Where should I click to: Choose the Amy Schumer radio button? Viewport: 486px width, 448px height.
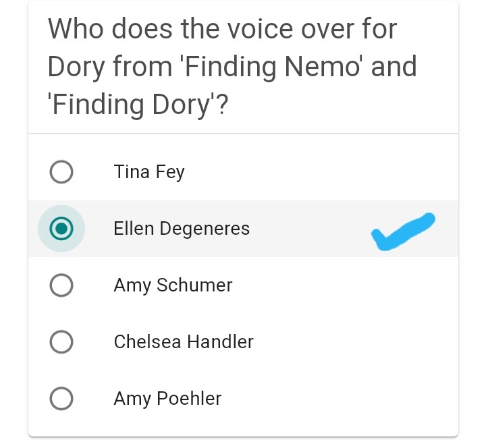61,285
